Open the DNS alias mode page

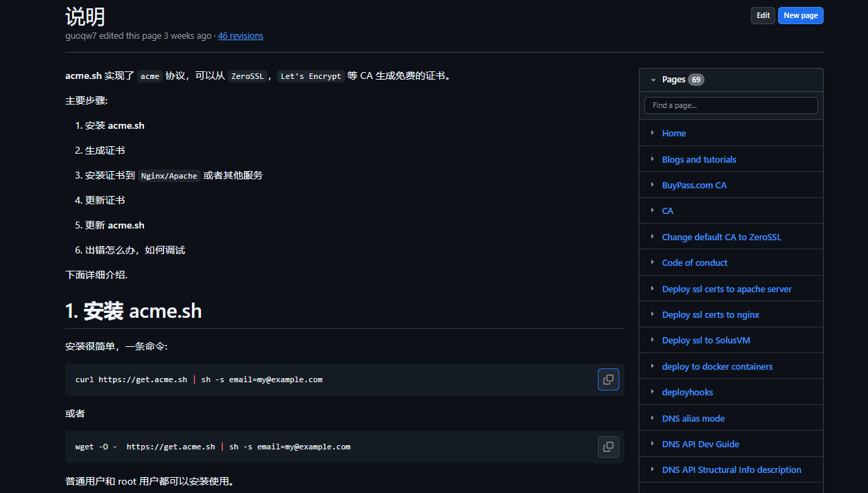[x=693, y=418]
